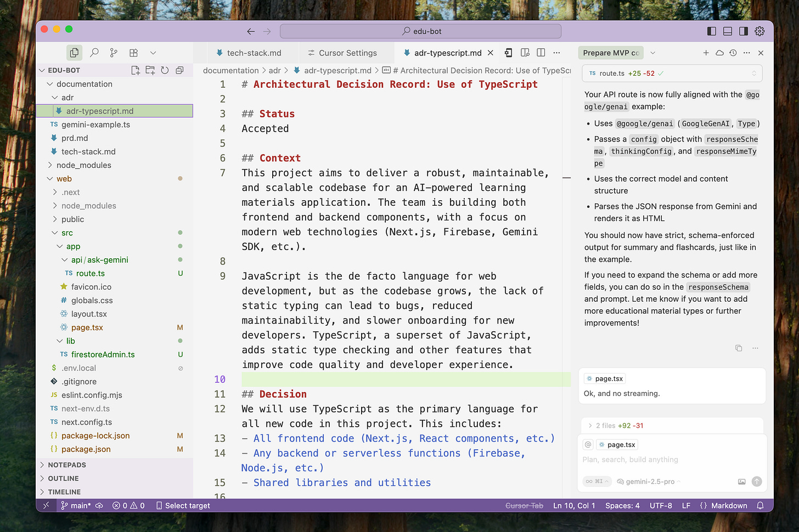799x532 pixels.
Task: Open the Search view icon
Action: 94,53
